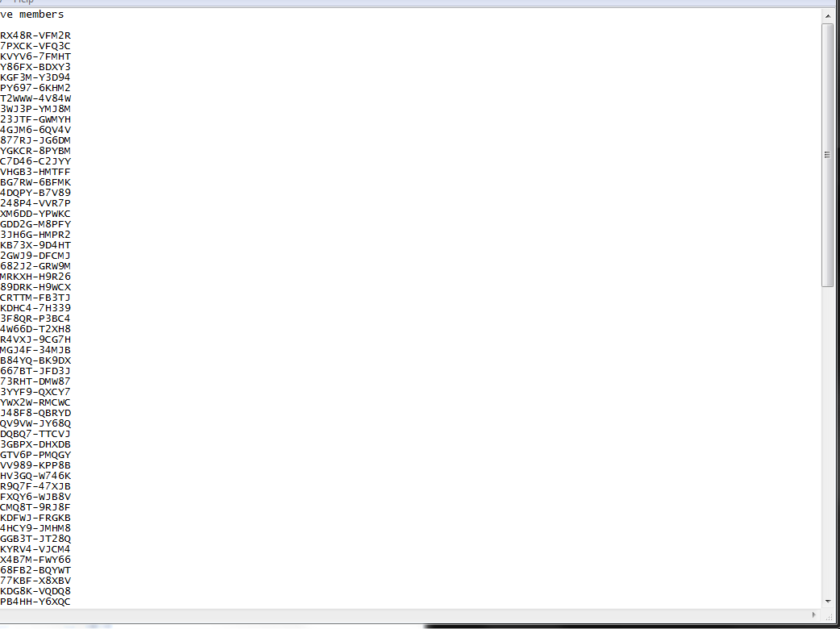This screenshot has height=629, width=840.
Task: Click the window resize grip corner
Action: (828, 615)
